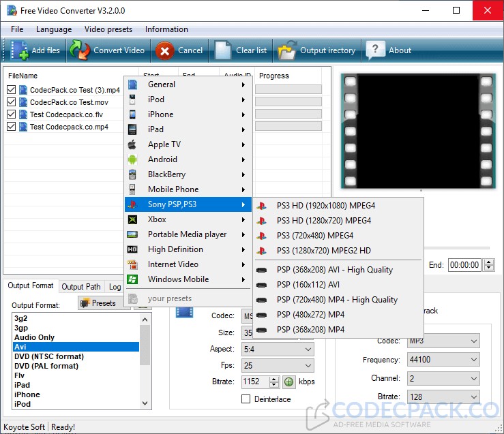Open the audio Bitrate 128 dropdown
504x434 pixels.
(443, 397)
